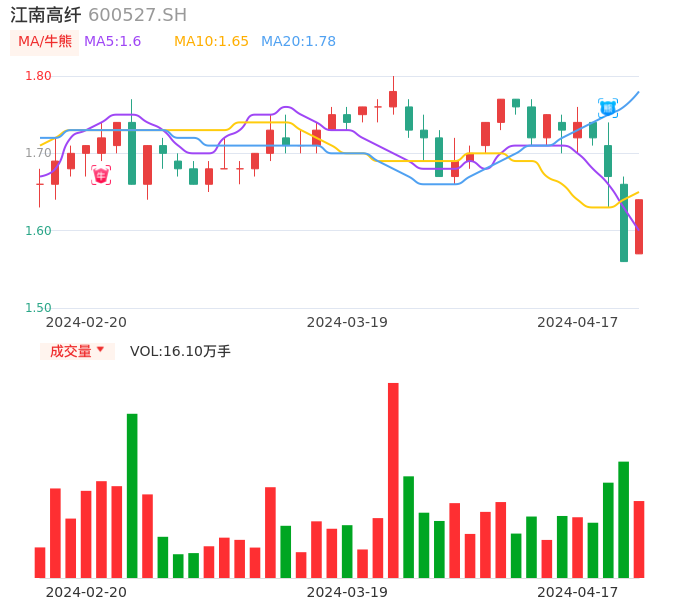Image resolution: width=686 pixels, height=606 pixels.
Task: Click the stock code 600527.SH
Action: (137, 15)
